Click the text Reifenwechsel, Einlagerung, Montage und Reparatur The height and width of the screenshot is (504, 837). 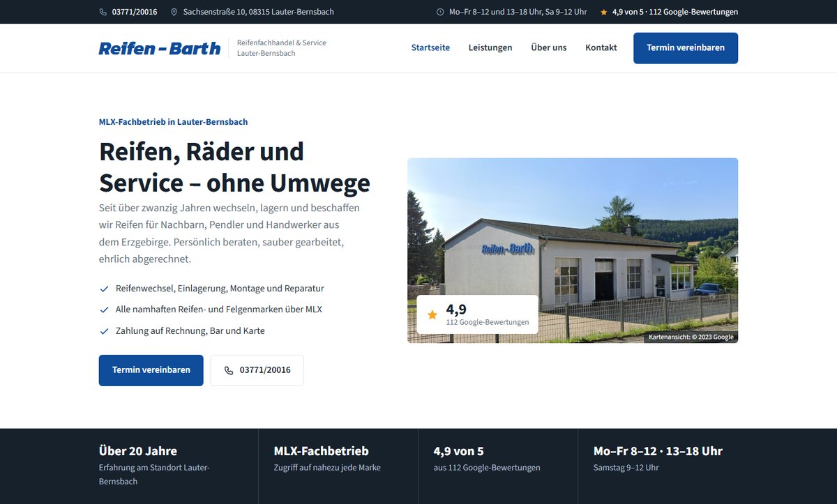[220, 289]
